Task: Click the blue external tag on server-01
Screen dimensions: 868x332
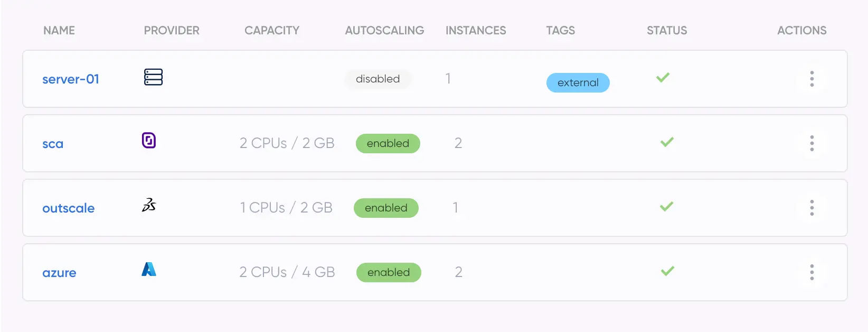Action: coord(578,83)
